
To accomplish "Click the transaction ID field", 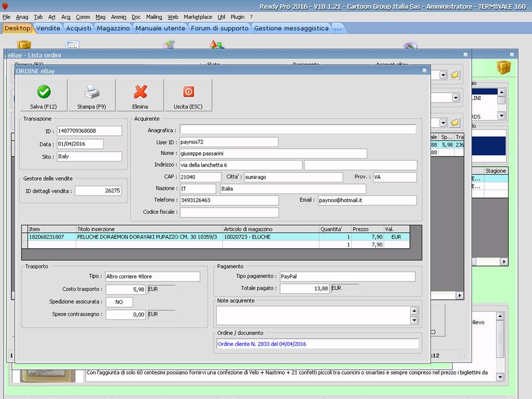I will coord(89,131).
